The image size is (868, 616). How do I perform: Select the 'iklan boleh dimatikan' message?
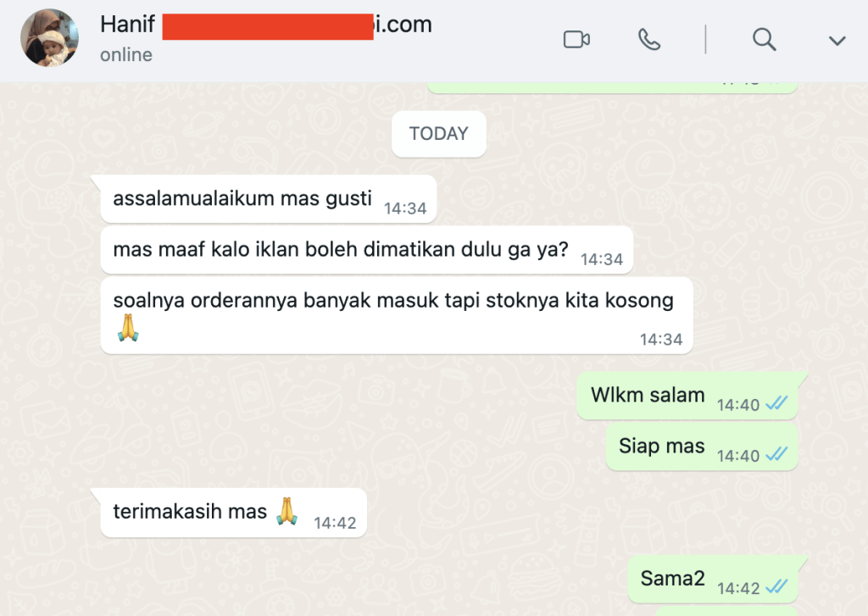(x=366, y=250)
